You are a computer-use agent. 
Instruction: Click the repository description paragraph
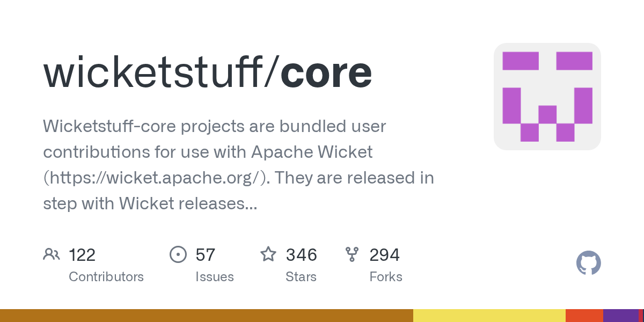(238, 165)
